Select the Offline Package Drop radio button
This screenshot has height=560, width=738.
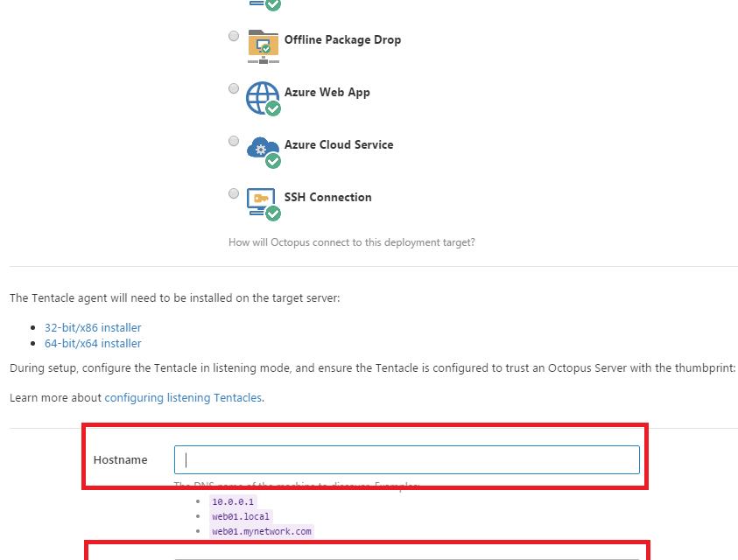click(234, 36)
